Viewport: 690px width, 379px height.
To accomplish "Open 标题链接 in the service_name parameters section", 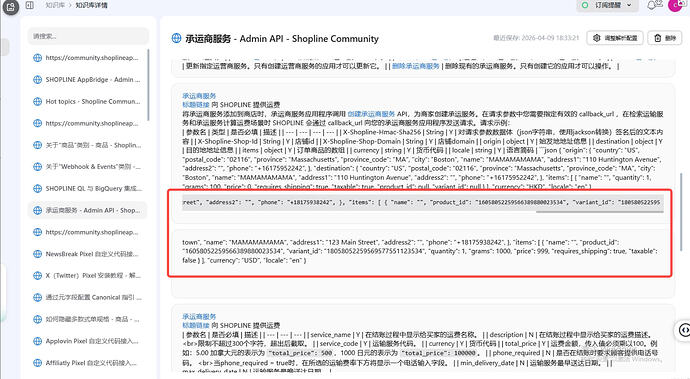I will coord(196,325).
